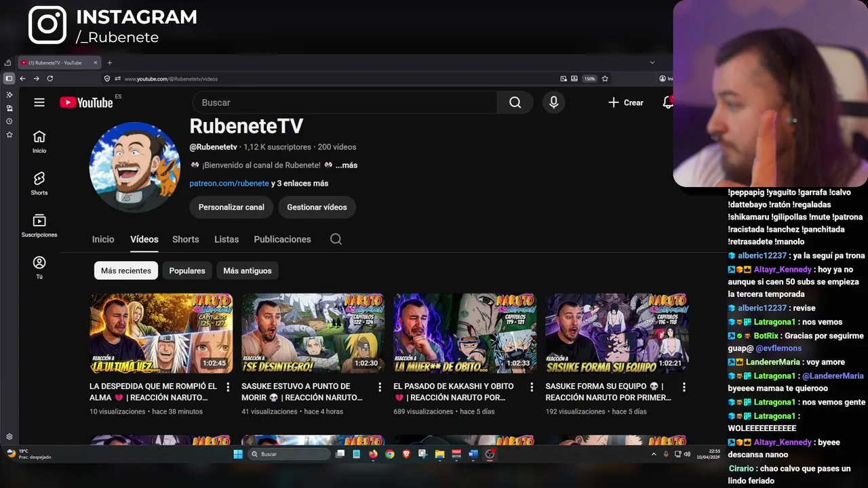Search within channel magnifier icon
The height and width of the screenshot is (488, 868).
[336, 239]
